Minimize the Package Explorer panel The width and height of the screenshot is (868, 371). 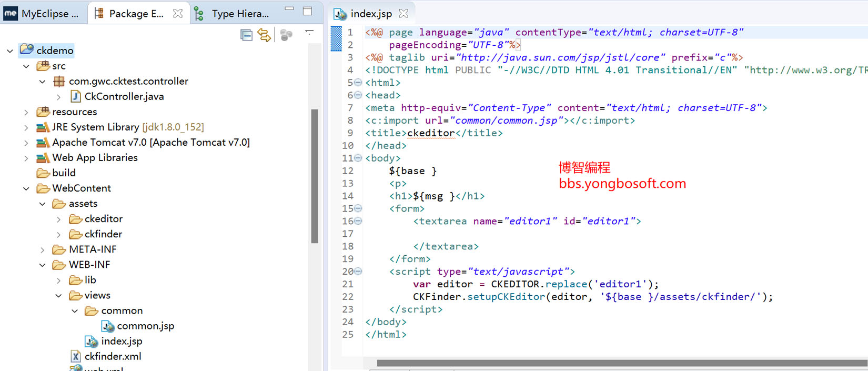point(289,9)
